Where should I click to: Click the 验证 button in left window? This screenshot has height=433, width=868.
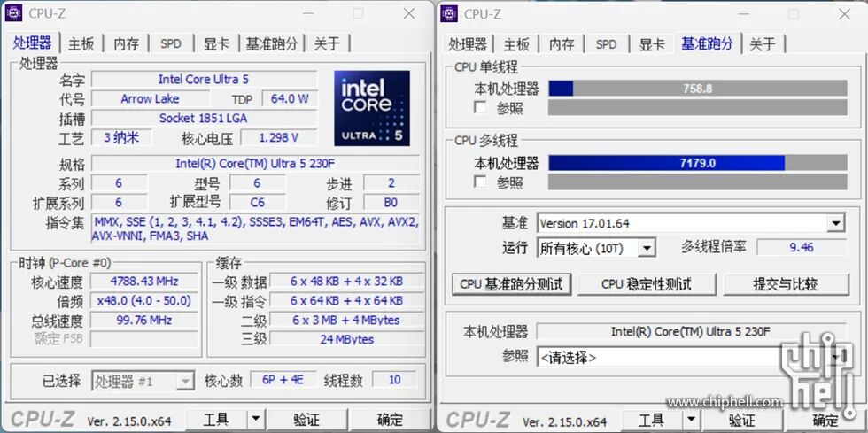306,420
